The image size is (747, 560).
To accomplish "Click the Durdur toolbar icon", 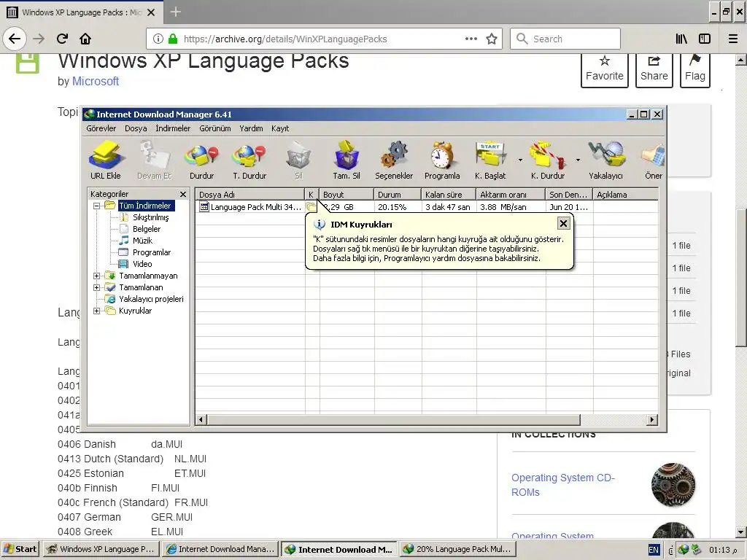I will tap(201, 160).
